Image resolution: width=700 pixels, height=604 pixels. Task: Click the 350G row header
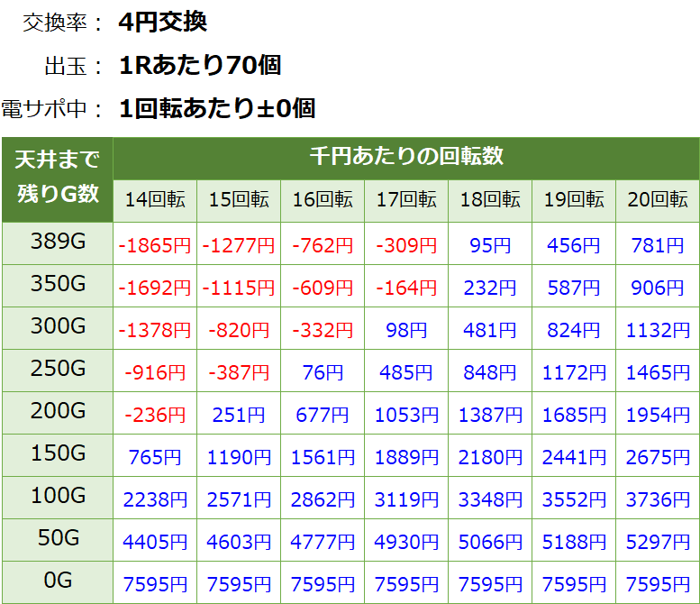click(x=58, y=286)
